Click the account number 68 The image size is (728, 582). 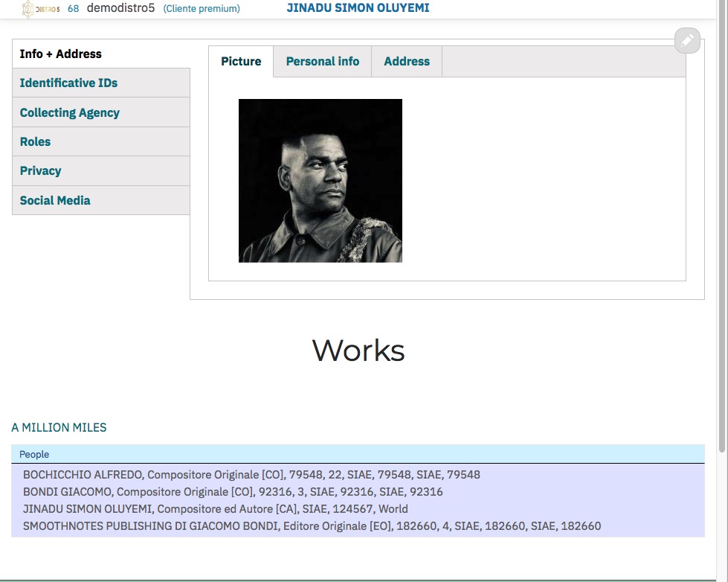tap(74, 8)
